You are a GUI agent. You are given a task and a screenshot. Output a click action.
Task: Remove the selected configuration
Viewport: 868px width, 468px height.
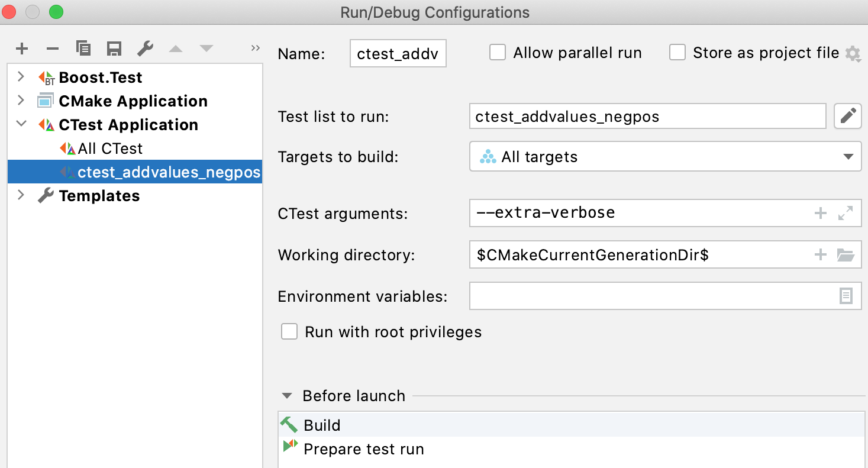[x=52, y=49]
